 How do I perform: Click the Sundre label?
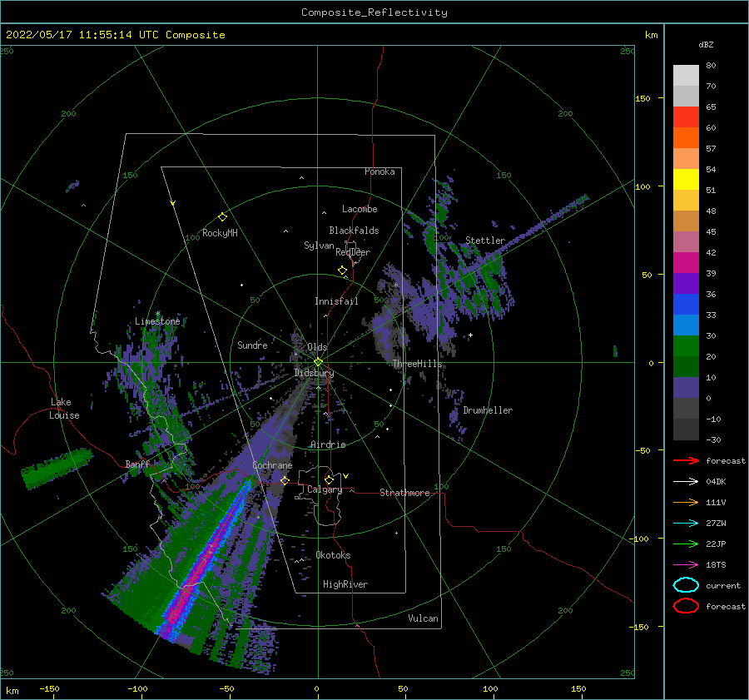click(x=252, y=345)
